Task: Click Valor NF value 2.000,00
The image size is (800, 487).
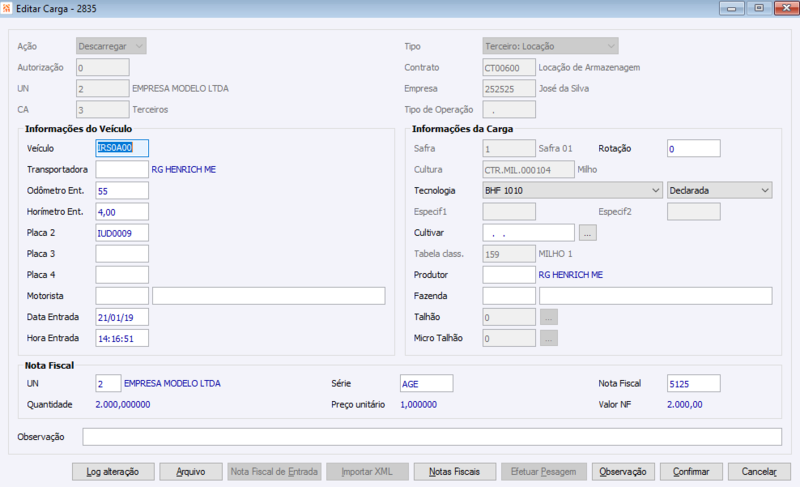Action: [685, 404]
